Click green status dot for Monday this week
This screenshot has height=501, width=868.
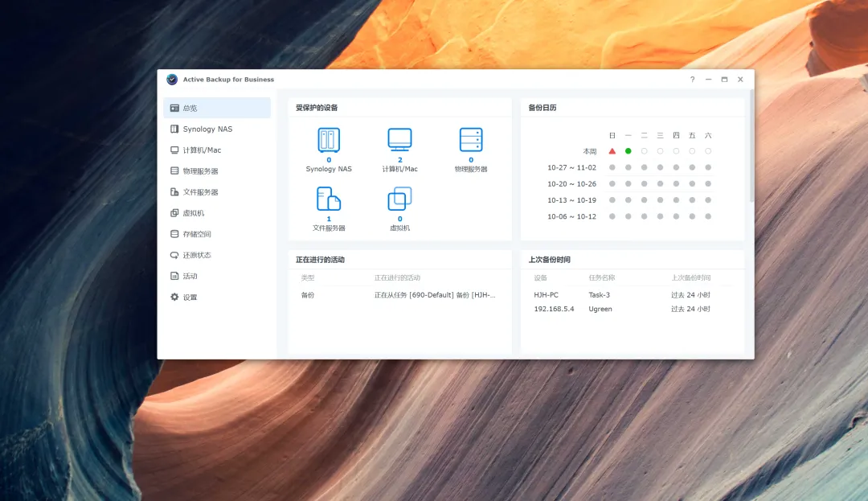[628, 151]
